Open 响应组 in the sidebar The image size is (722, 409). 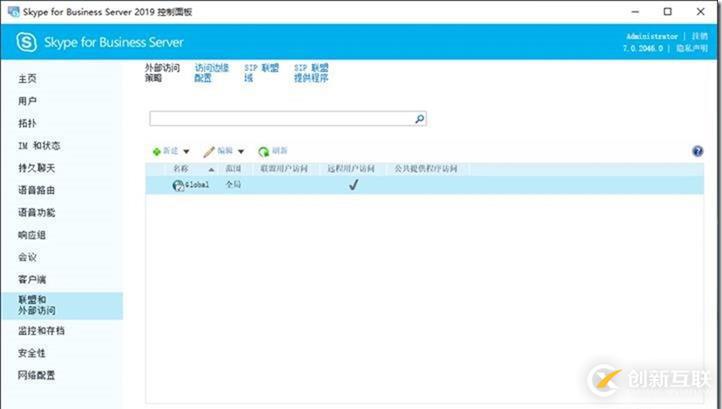(x=32, y=235)
